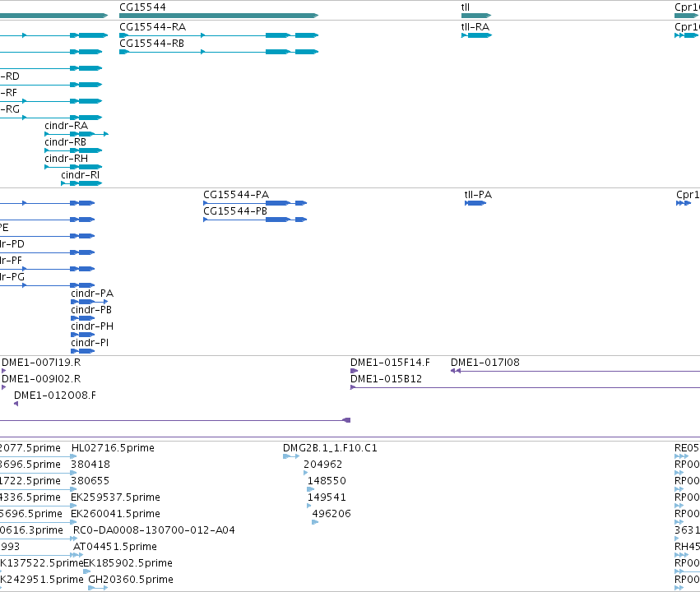Click the r-PF protein label
The height and width of the screenshot is (592, 700).
(x=11, y=261)
